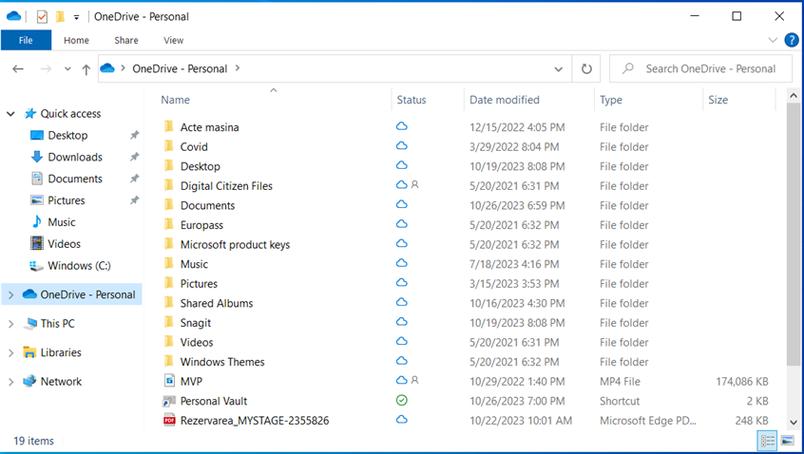Select the Microsoft product keys folder icon
This screenshot has width=804, height=454.
(169, 244)
